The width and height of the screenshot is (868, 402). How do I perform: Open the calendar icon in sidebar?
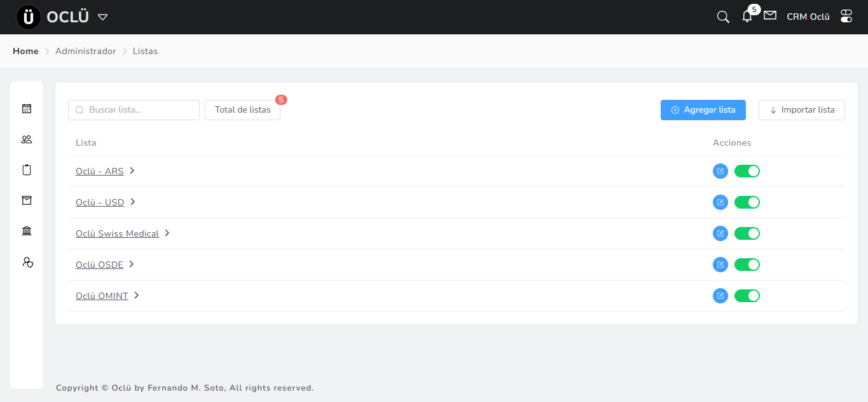(27, 109)
